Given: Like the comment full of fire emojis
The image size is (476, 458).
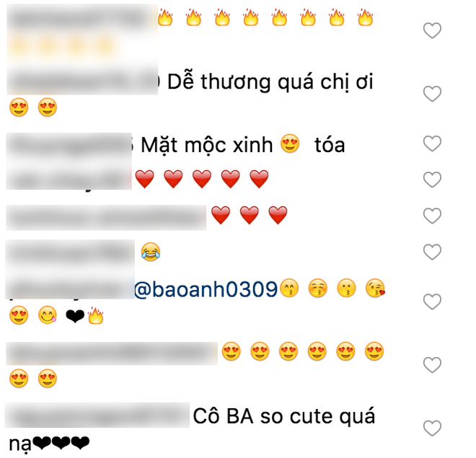Looking at the screenshot, I should coord(432,31).
